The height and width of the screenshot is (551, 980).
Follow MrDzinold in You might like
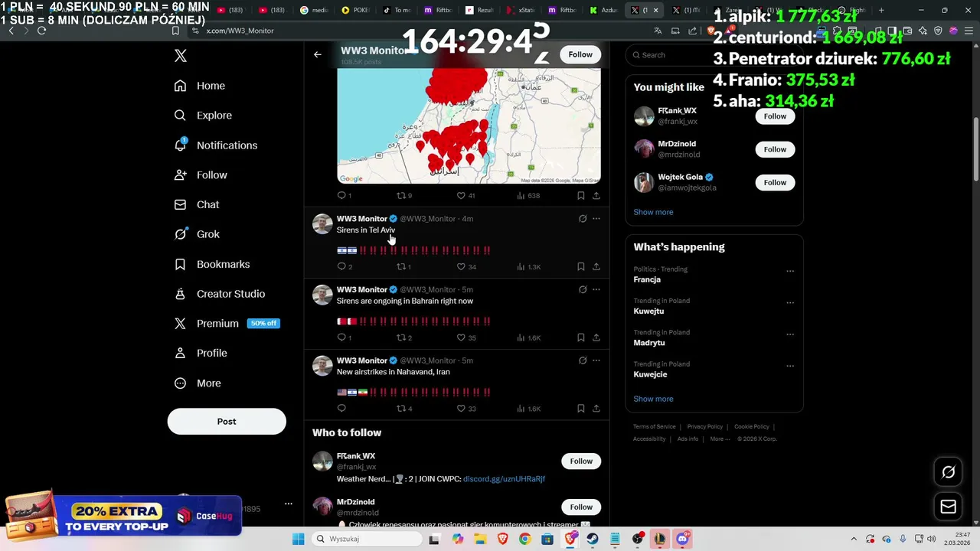click(775, 149)
